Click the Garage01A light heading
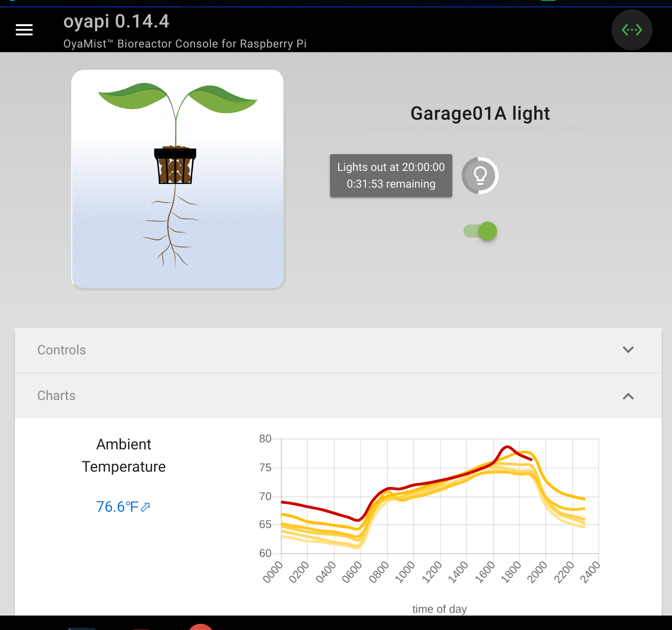The image size is (672, 630). pos(480,113)
